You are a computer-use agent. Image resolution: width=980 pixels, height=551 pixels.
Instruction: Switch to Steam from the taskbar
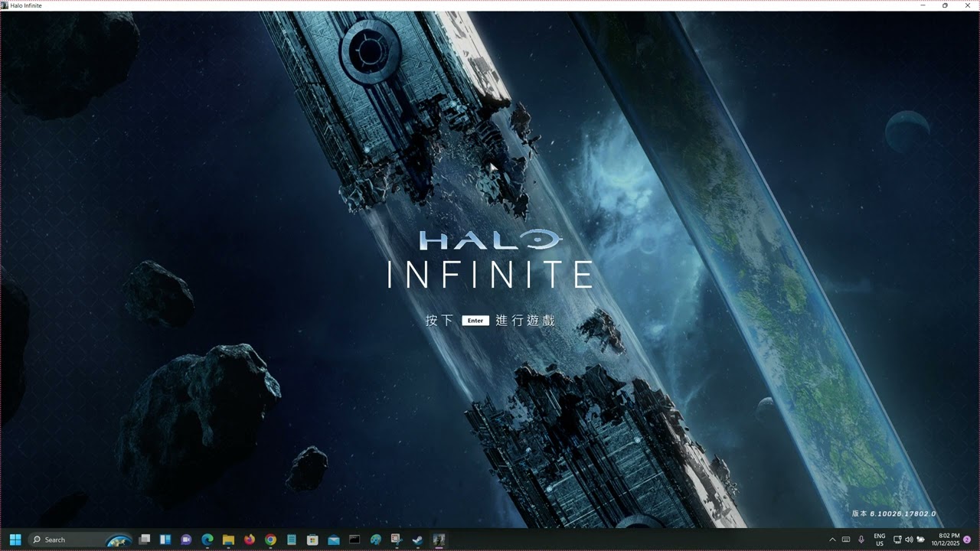[x=417, y=540]
